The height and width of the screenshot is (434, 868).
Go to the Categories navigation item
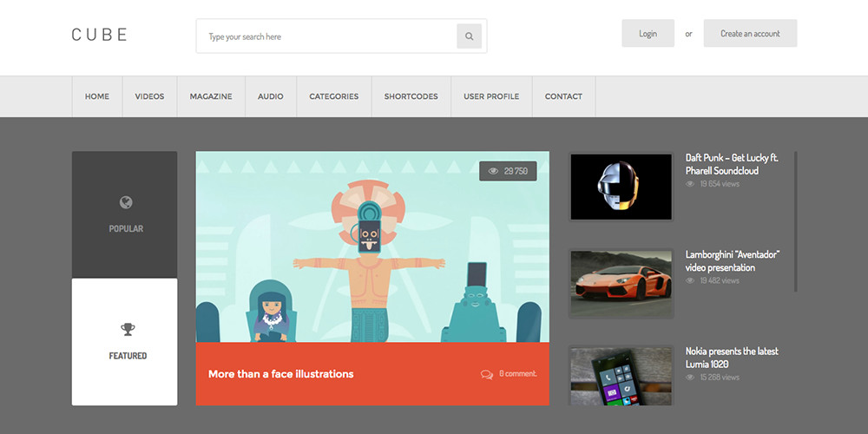click(x=333, y=96)
